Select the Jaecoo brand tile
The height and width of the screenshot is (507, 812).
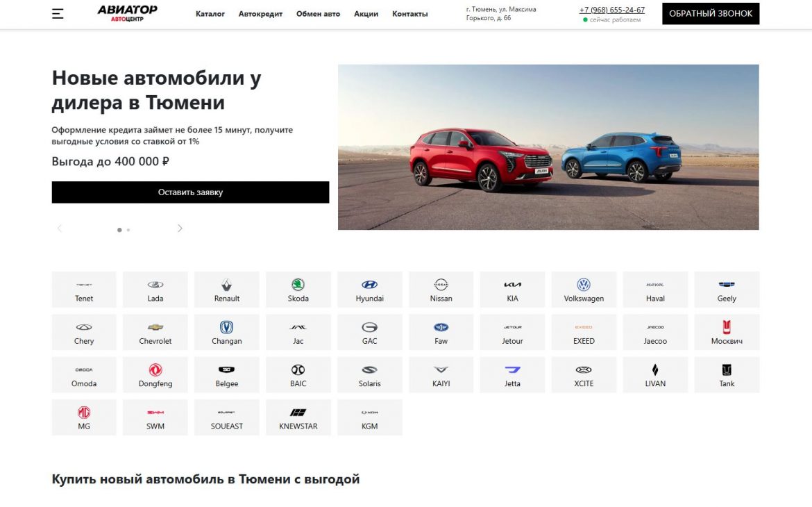coord(656,332)
